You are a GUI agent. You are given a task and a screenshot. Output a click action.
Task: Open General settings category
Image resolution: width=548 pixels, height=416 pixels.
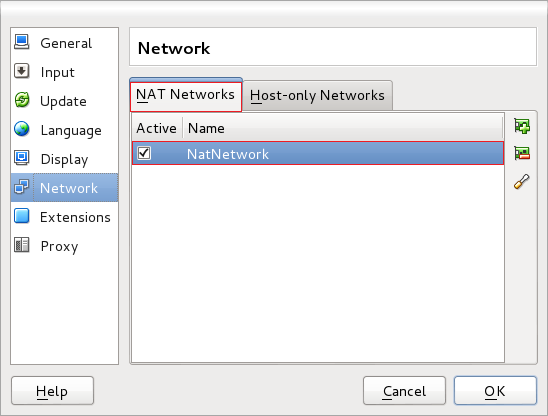(x=64, y=43)
